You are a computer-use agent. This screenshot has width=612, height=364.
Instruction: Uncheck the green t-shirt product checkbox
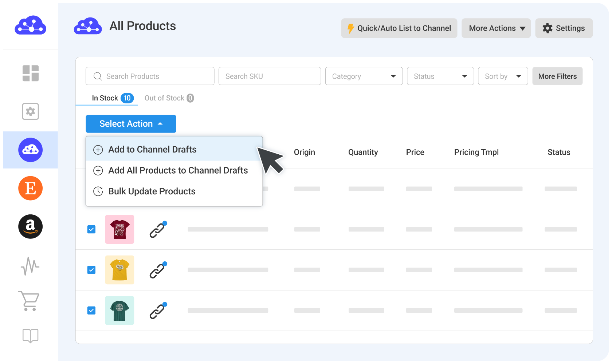(x=91, y=310)
